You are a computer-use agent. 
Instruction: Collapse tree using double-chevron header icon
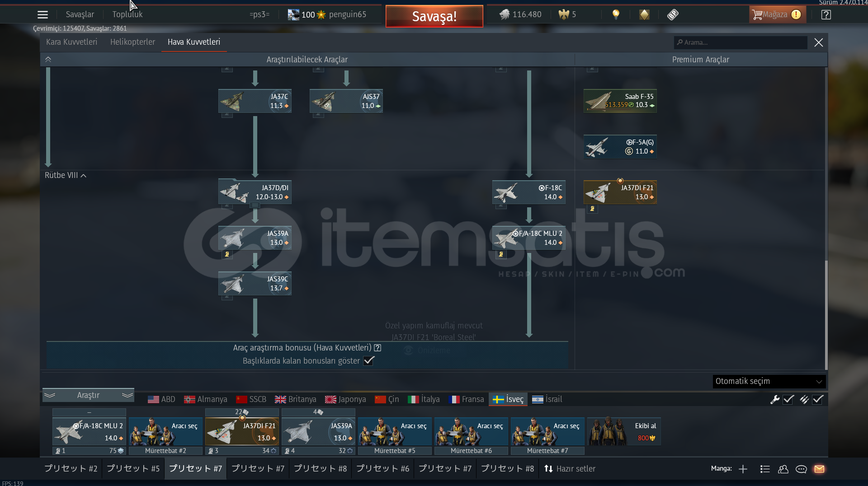pyautogui.click(x=48, y=59)
